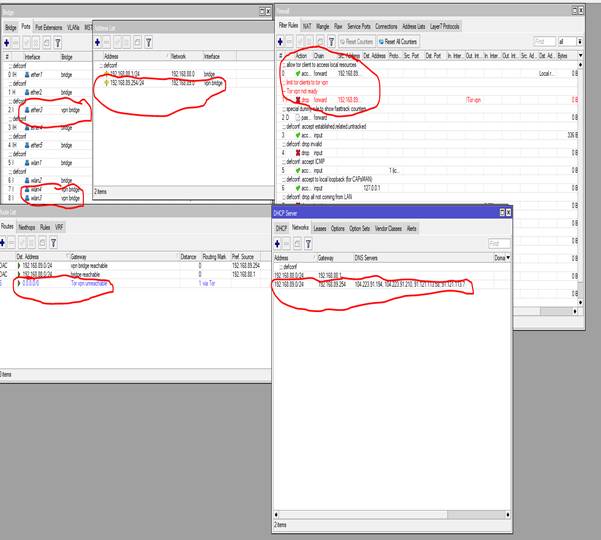Click disable X icon in Address List
This screenshot has width=601, height=540.
click(127, 43)
